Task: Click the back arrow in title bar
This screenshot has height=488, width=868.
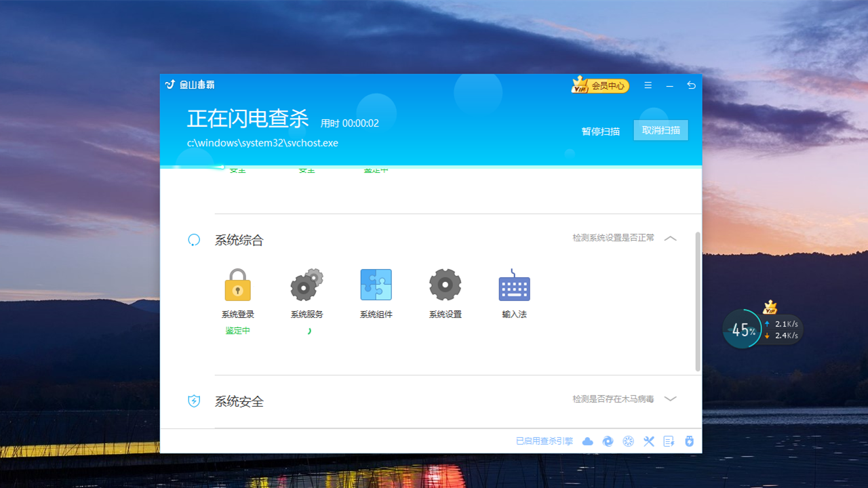Action: pos(691,85)
